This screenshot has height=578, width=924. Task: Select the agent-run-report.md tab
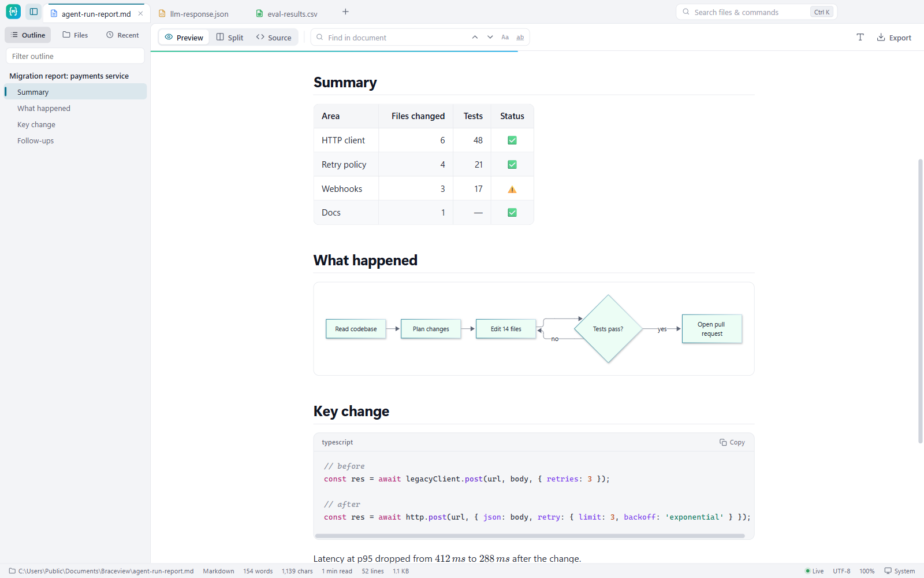96,14
